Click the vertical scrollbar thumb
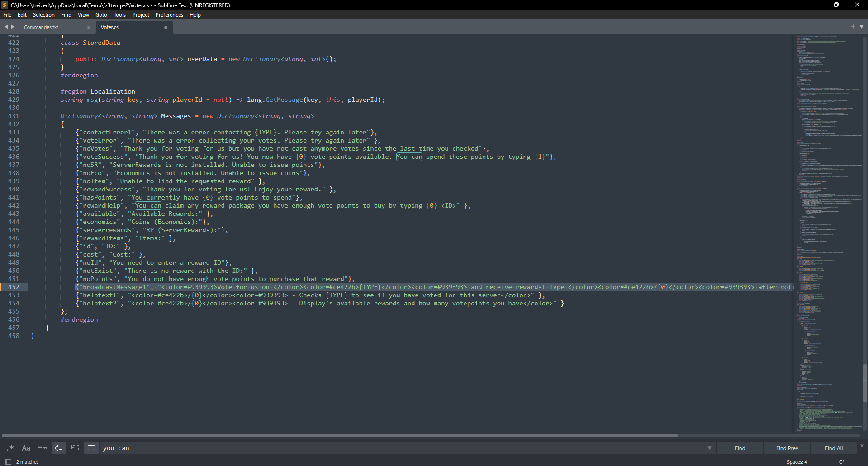The width and height of the screenshot is (868, 466). coord(865,383)
